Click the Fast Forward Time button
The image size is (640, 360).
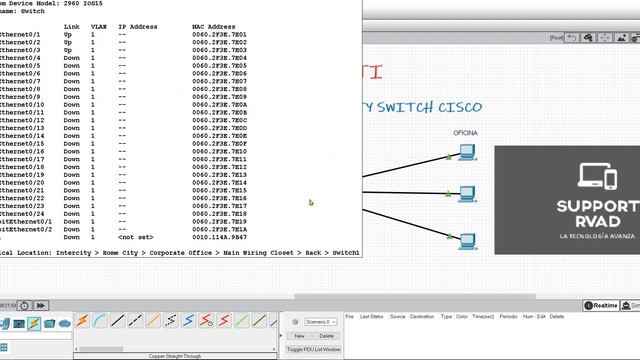click(x=41, y=305)
